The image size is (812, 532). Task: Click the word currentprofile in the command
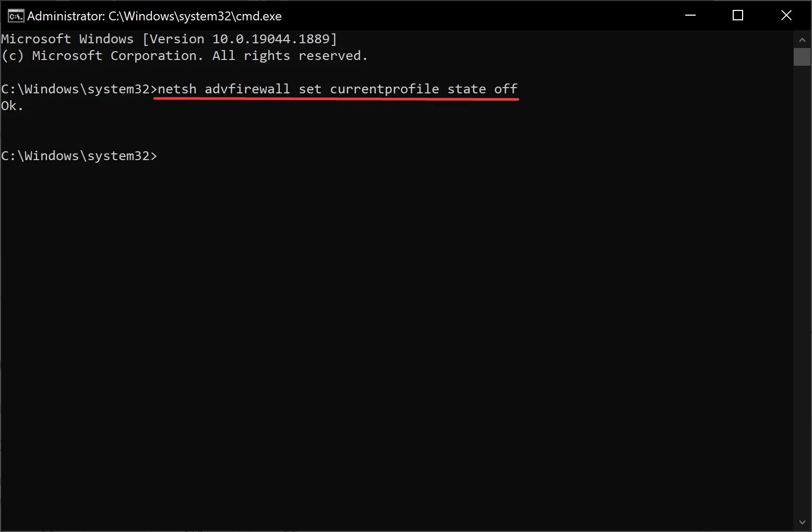(385, 90)
